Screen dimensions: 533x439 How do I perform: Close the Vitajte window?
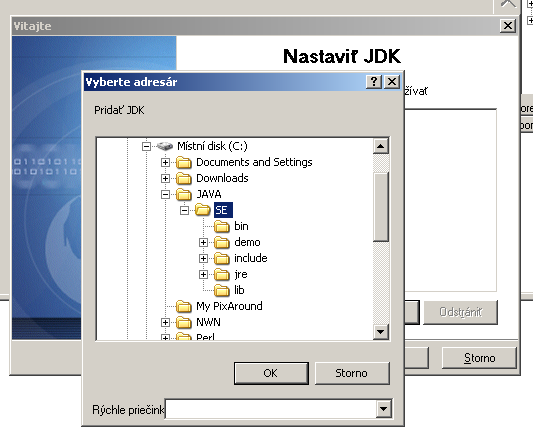508,26
